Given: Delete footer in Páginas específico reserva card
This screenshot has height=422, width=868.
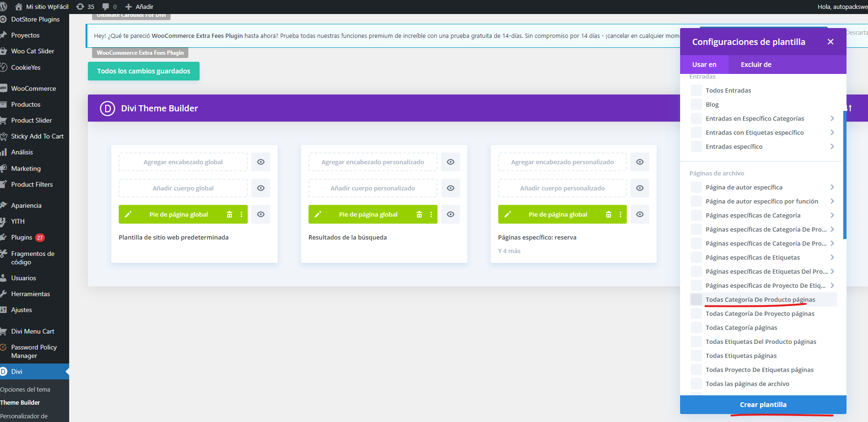Looking at the screenshot, I should (x=609, y=214).
